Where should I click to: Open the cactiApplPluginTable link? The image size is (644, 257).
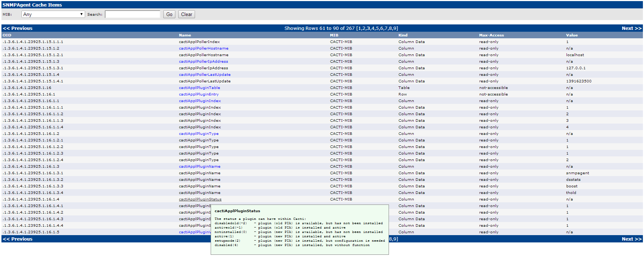199,88
